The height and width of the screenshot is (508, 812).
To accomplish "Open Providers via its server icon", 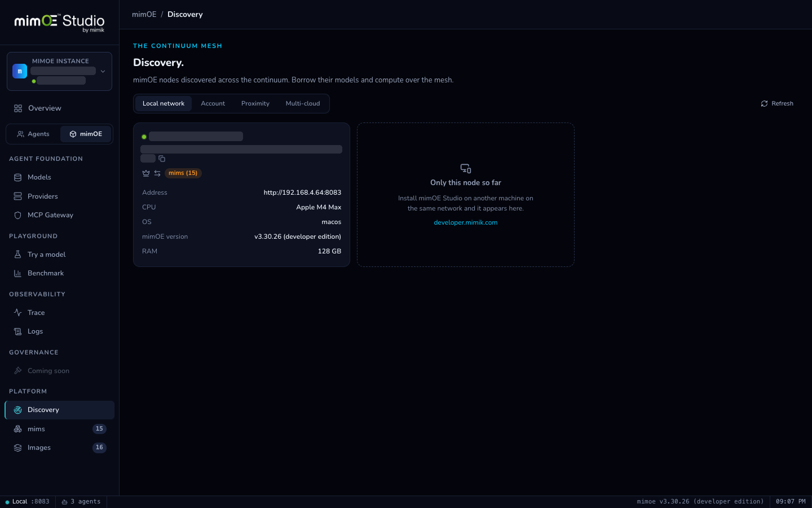I will [x=18, y=196].
